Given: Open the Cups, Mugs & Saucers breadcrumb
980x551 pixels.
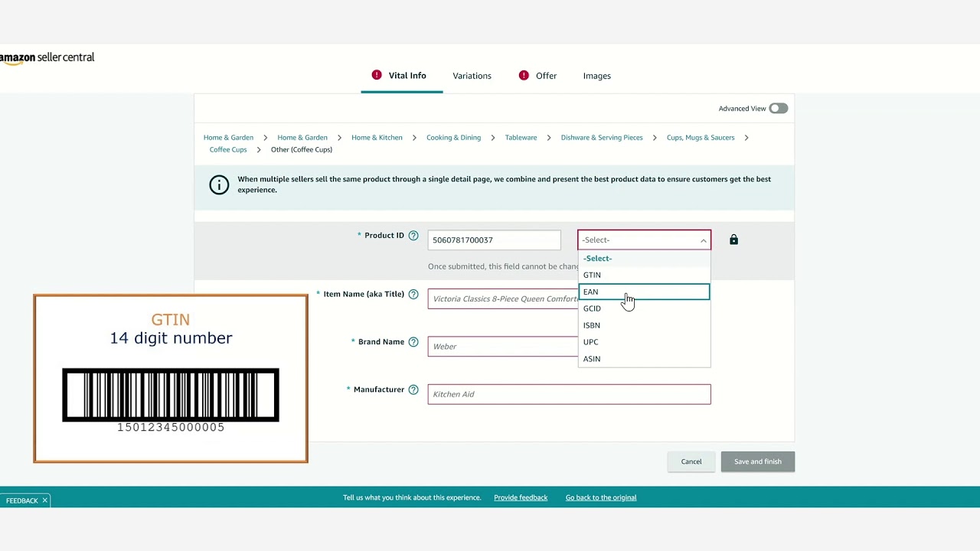Looking at the screenshot, I should 701,138.
